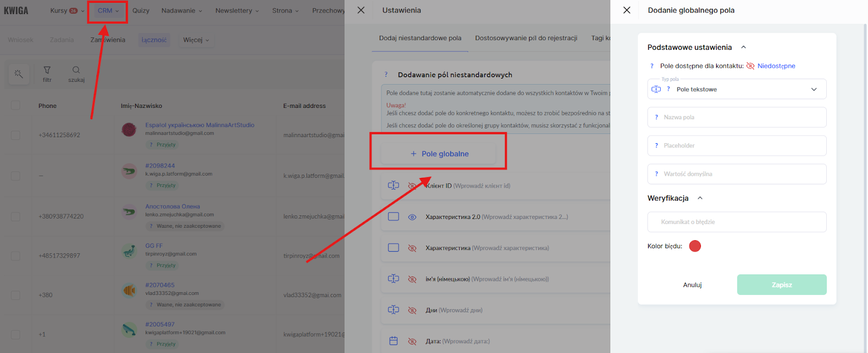
Task: Click avatar of Español українською MalinnaArtStudio
Action: click(129, 130)
